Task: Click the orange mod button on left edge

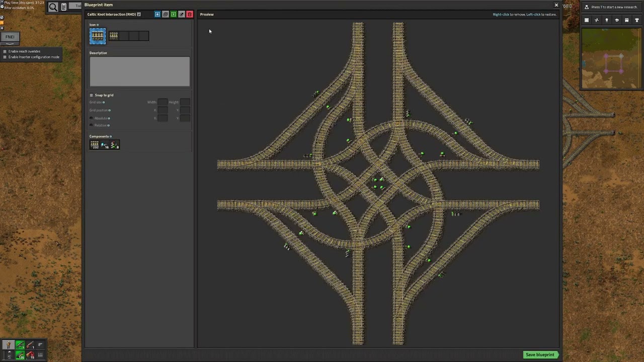Action: point(2,22)
